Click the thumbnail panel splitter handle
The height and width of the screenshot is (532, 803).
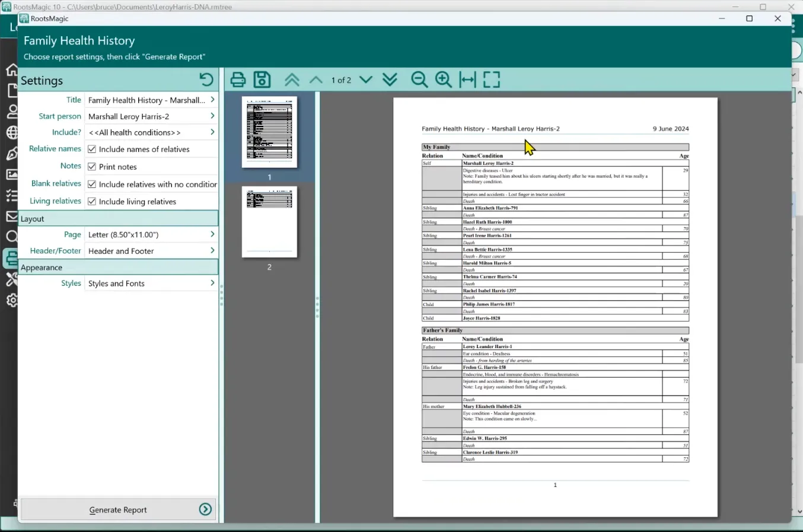point(317,307)
